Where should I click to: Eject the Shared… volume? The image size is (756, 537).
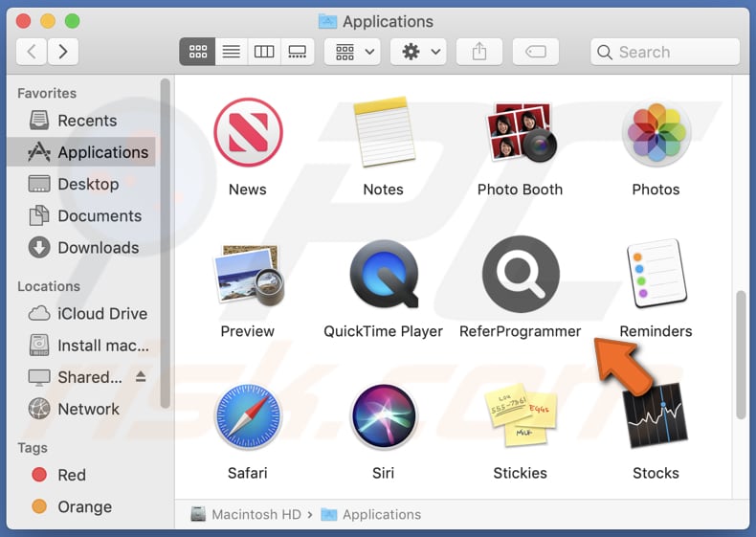(x=141, y=376)
